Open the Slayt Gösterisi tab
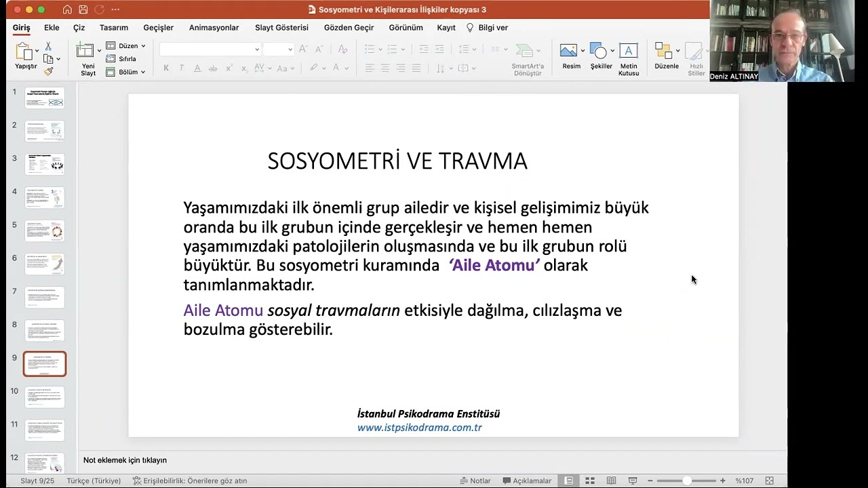Image resolution: width=868 pixels, height=488 pixels. (281, 28)
